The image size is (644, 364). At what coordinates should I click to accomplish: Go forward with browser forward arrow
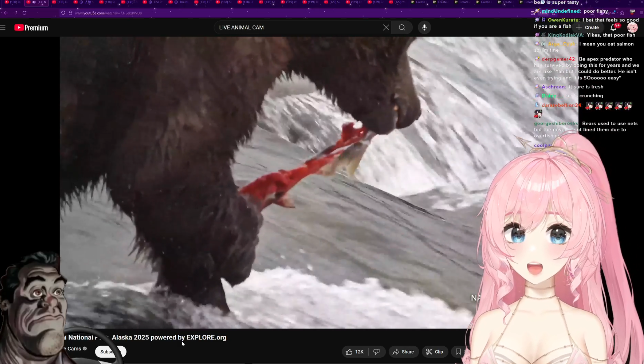15,13
